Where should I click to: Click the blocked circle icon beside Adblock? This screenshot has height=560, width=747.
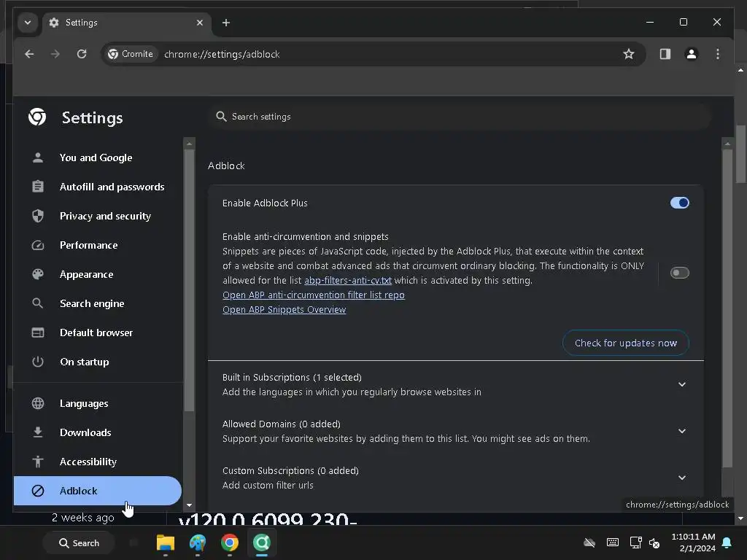(38, 491)
